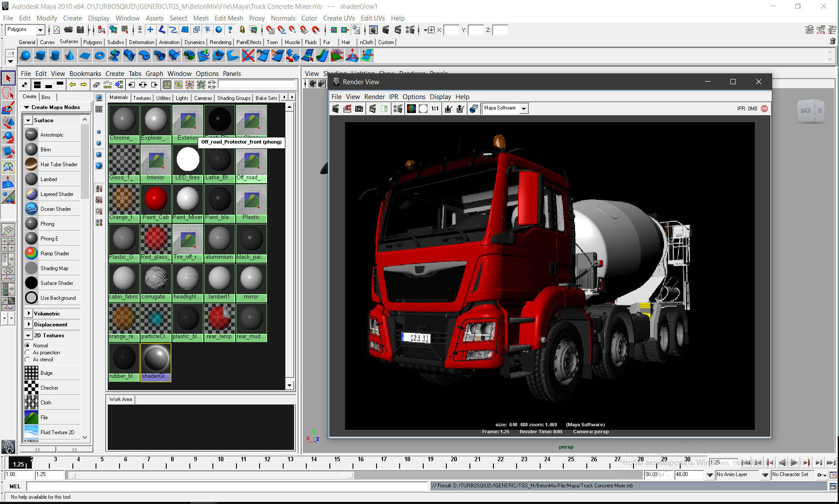Click the Phong E shader create button
This screenshot has height=504, width=839.
tap(53, 238)
